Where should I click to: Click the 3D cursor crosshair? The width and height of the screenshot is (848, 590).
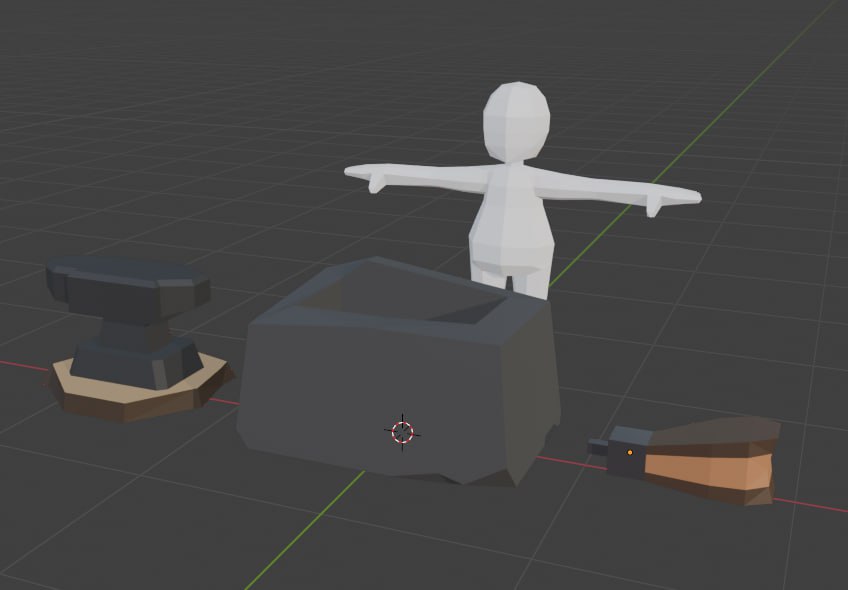(x=400, y=432)
